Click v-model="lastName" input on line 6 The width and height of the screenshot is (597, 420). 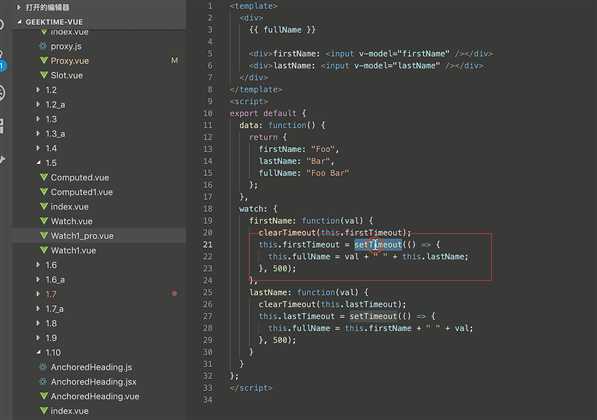click(397, 65)
